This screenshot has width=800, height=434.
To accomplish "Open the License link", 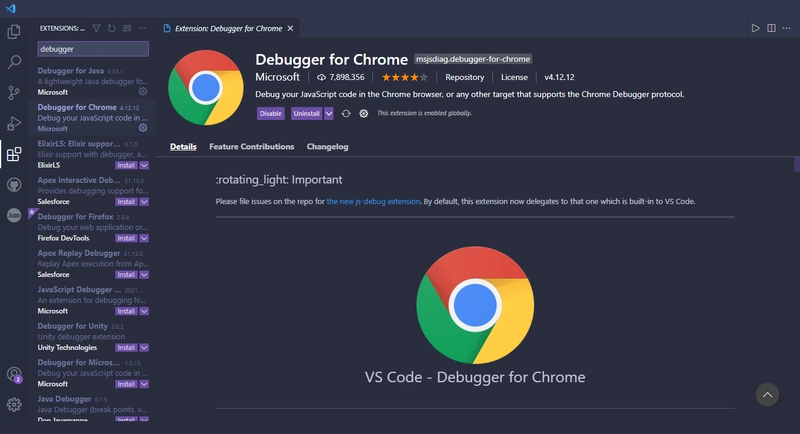I will (514, 78).
